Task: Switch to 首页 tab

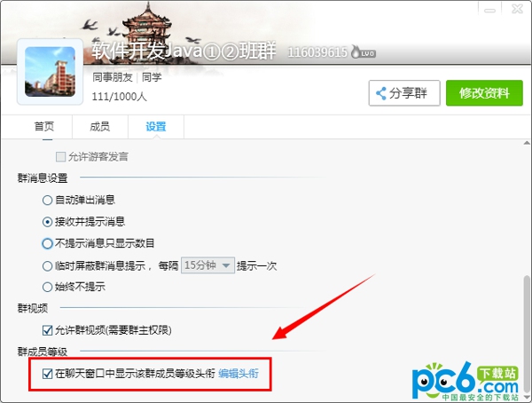Action: (x=44, y=126)
